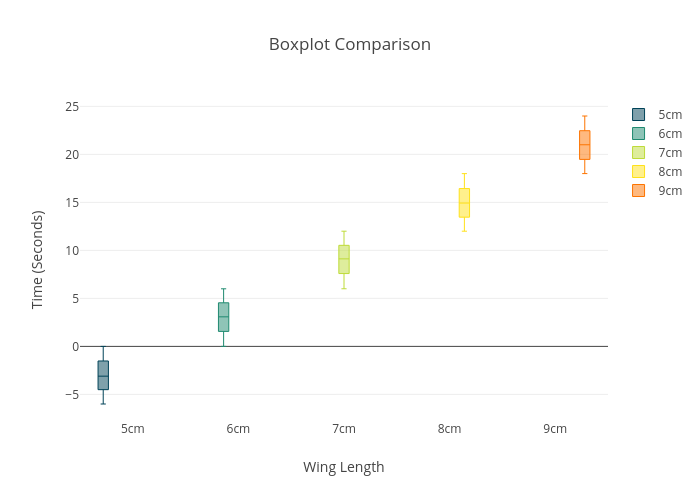Click the 'Wing Length' x-axis title
The height and width of the screenshot is (500, 700).
coord(344,467)
